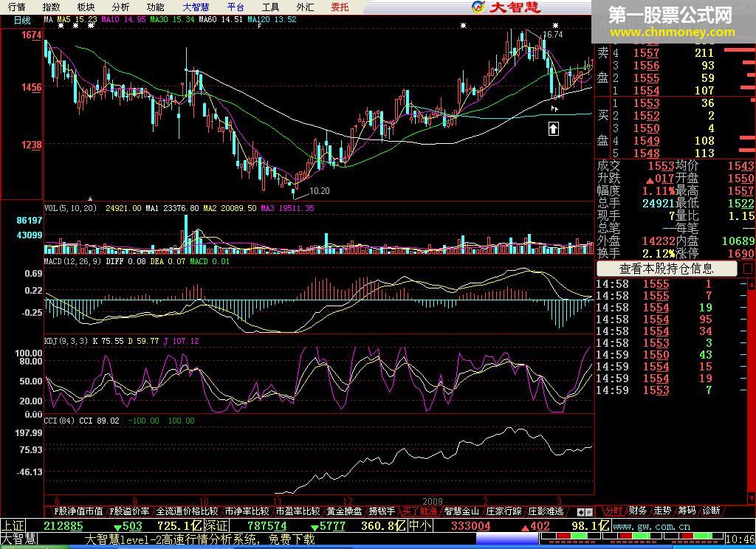756x549 pixels.
Task: Click the 日线 period label
Action: (x=22, y=20)
